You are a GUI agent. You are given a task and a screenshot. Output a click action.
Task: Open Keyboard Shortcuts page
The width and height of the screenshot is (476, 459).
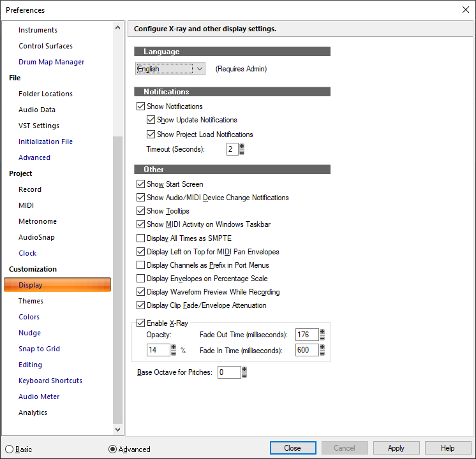(x=50, y=381)
